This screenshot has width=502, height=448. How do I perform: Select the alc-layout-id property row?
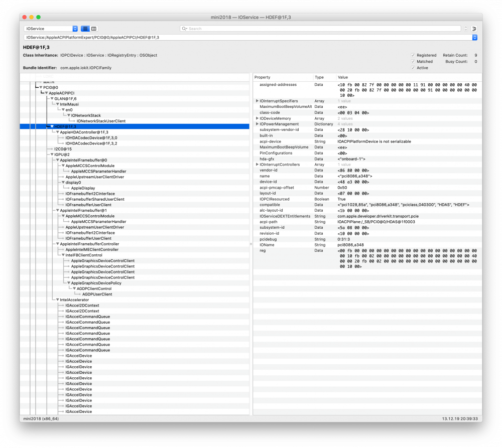pyautogui.click(x=367, y=211)
